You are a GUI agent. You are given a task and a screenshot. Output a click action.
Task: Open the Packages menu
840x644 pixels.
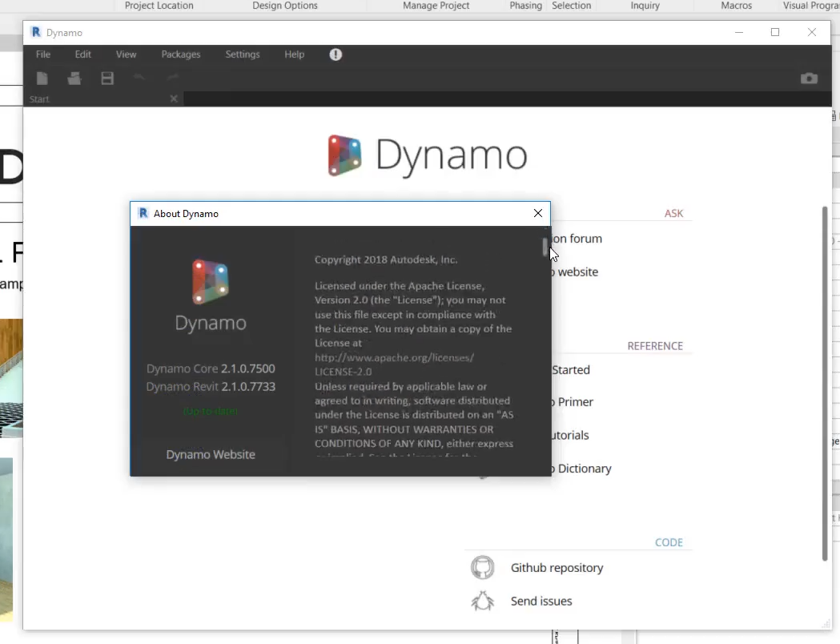click(180, 54)
